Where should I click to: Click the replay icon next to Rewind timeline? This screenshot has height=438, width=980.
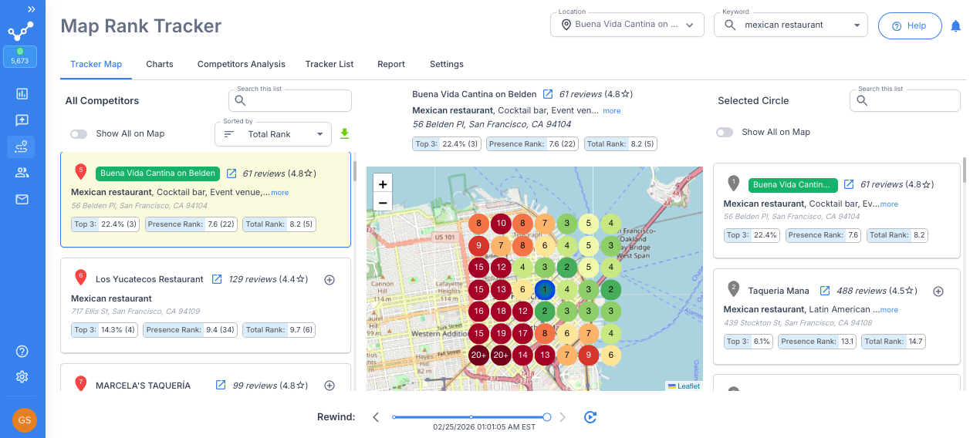pyautogui.click(x=590, y=417)
